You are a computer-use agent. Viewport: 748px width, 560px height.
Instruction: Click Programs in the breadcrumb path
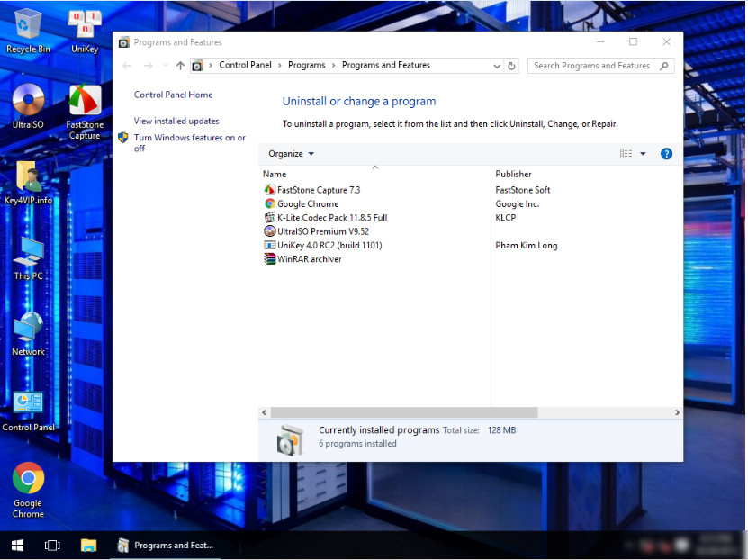307,66
